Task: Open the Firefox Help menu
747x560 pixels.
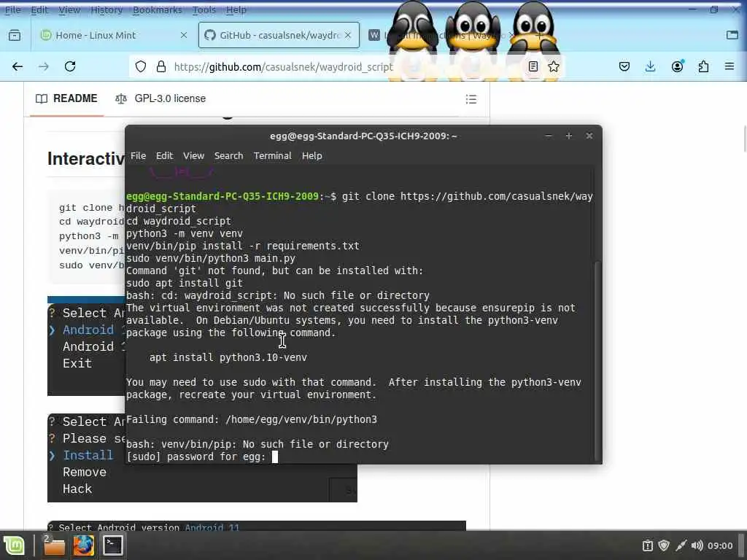Action: (236, 10)
